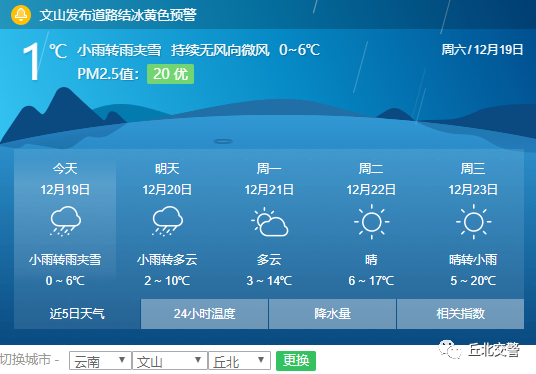Click the 3 ~ 14℃ temperature range
536x374 pixels.
(x=269, y=281)
